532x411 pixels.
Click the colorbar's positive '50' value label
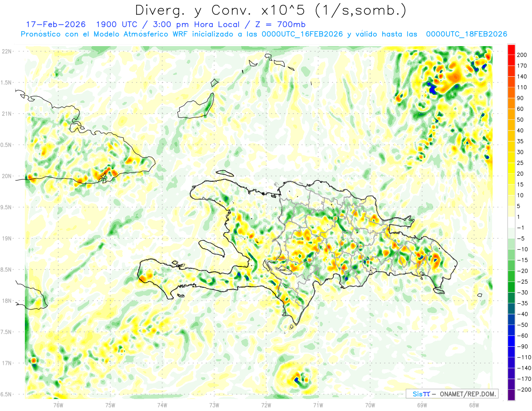tap(520, 120)
